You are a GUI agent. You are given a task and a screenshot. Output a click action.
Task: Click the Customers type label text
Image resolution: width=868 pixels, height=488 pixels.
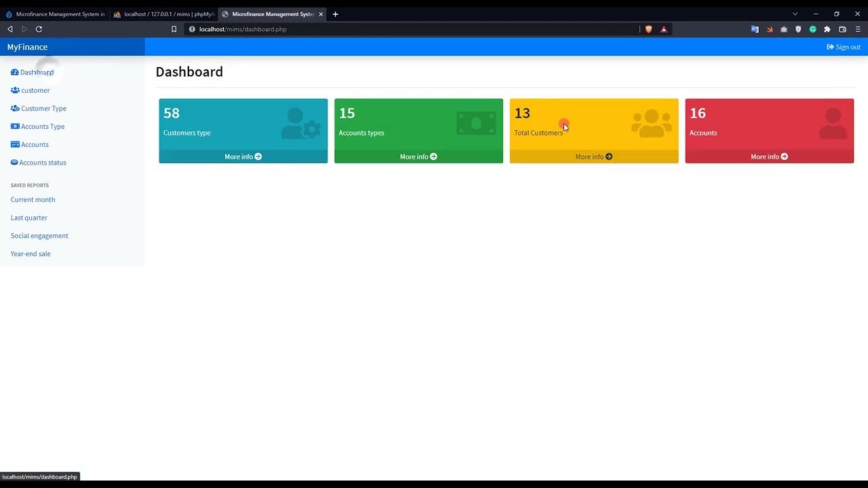[x=187, y=133]
